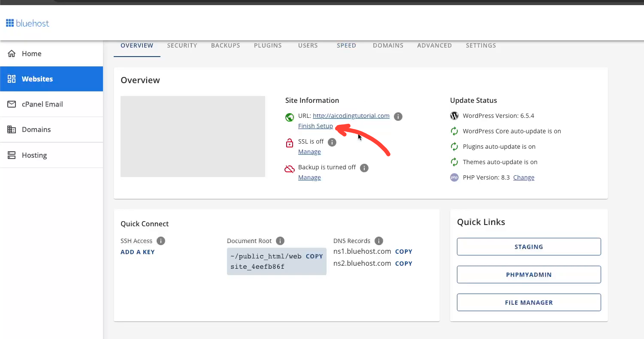Click the info icon beside SSL is off

click(332, 142)
